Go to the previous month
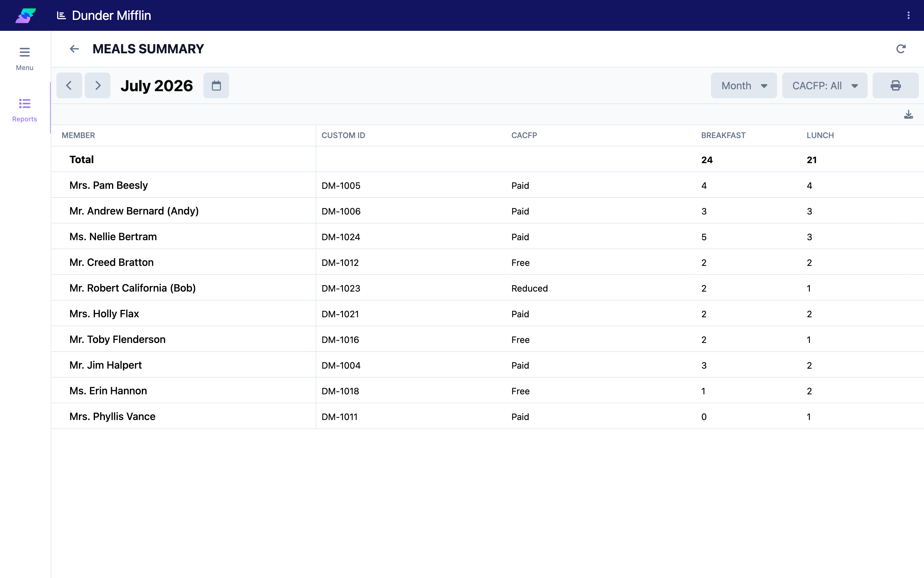924x578 pixels. click(x=69, y=85)
